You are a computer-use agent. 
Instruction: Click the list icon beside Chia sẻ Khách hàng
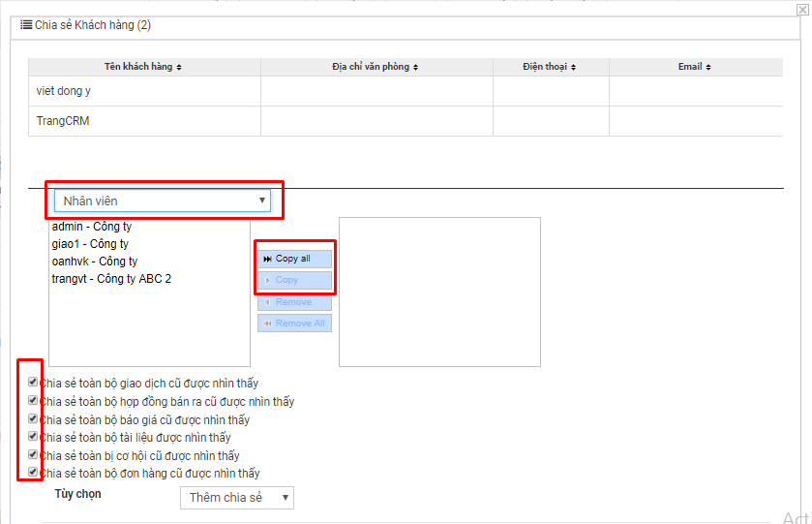tap(26, 24)
